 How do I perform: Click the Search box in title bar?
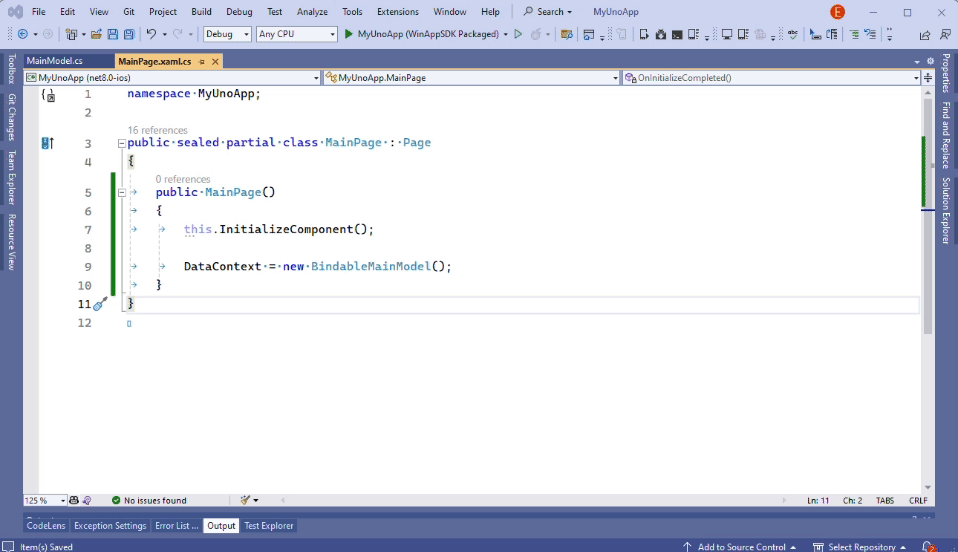coord(548,12)
